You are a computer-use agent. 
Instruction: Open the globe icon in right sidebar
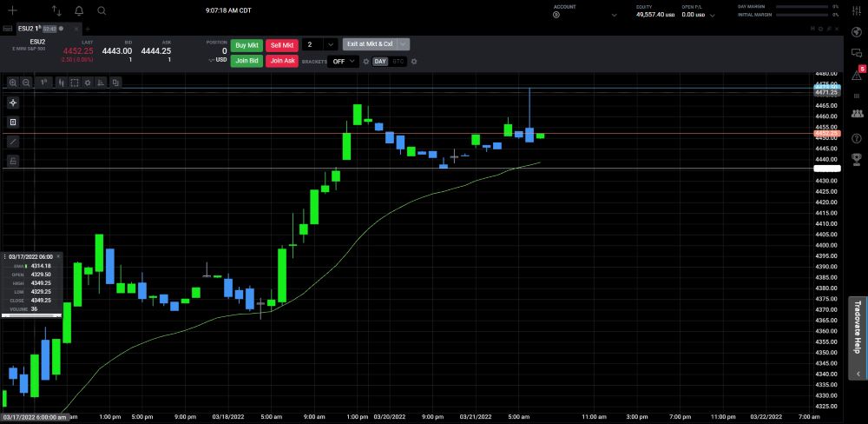click(x=857, y=31)
